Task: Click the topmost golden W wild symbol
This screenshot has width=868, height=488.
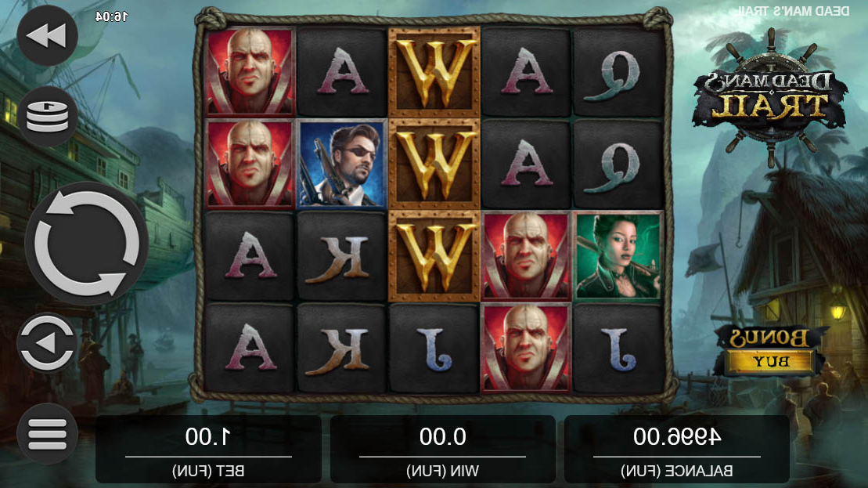Action: (x=434, y=72)
